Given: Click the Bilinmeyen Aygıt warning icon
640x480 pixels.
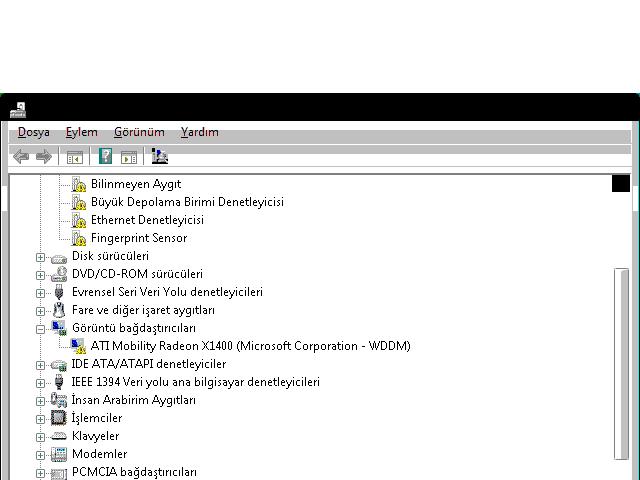Looking at the screenshot, I should (x=78, y=184).
